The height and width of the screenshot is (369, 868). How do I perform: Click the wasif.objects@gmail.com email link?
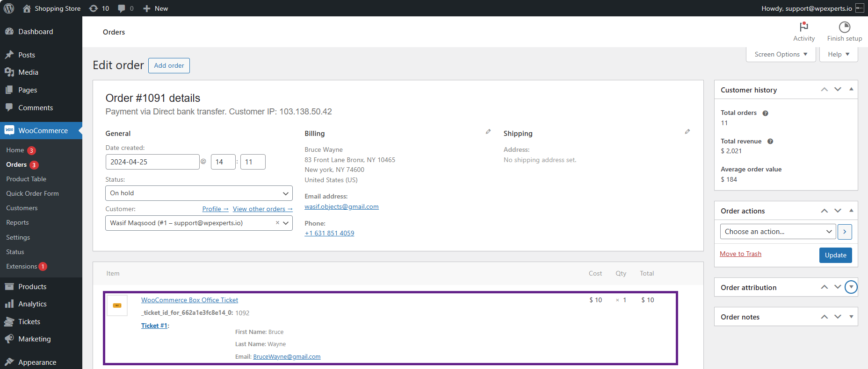click(341, 206)
